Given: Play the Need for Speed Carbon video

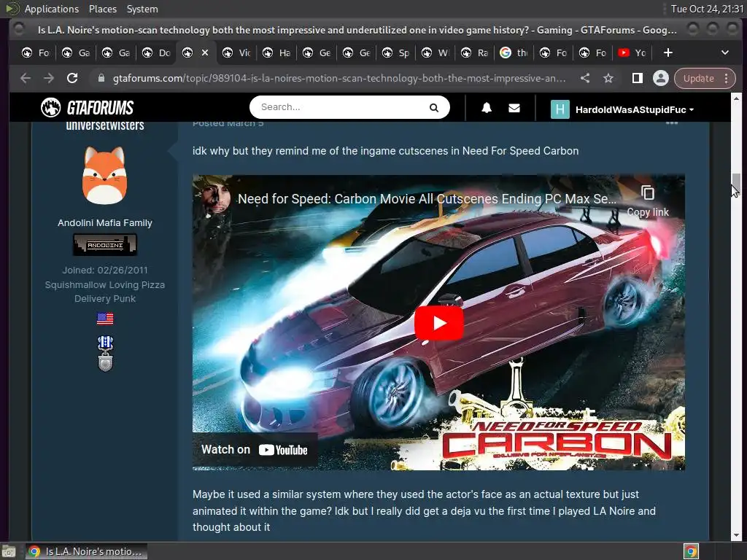Looking at the screenshot, I should pos(438,323).
